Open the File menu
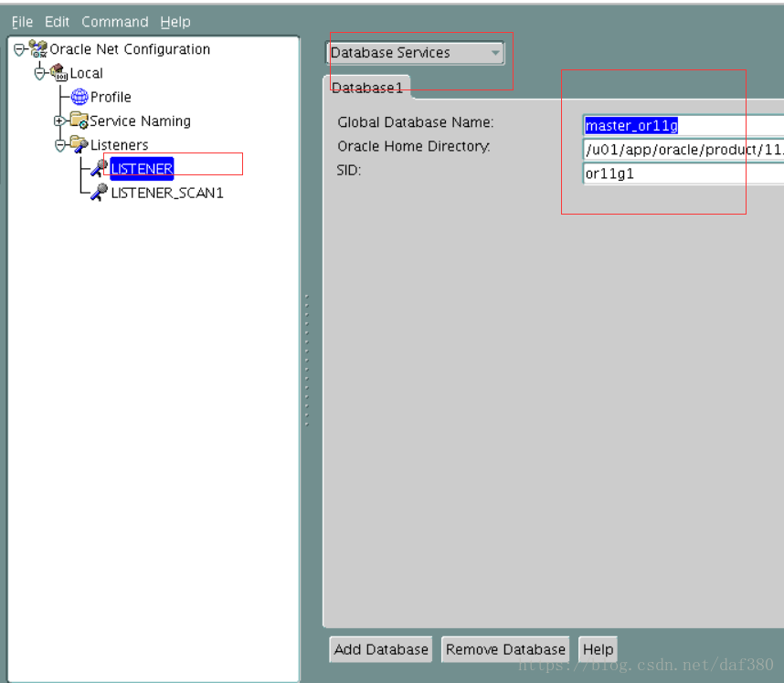The image size is (784, 683). click(x=22, y=22)
